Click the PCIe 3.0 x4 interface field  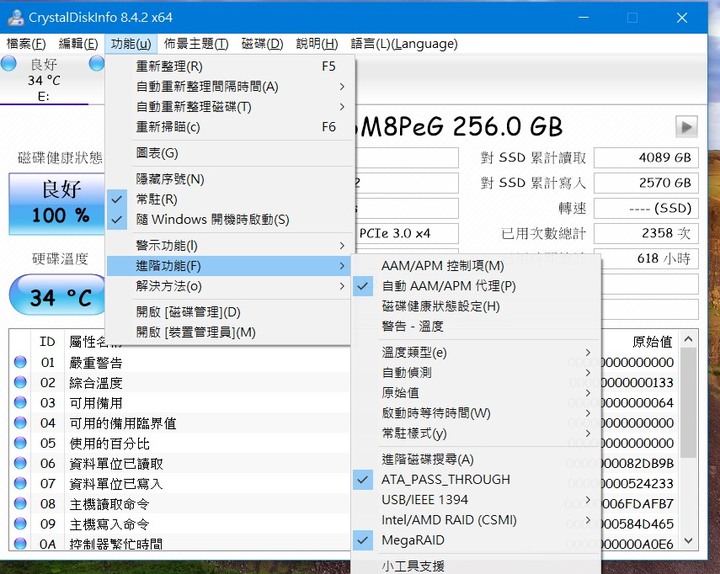tap(406, 233)
